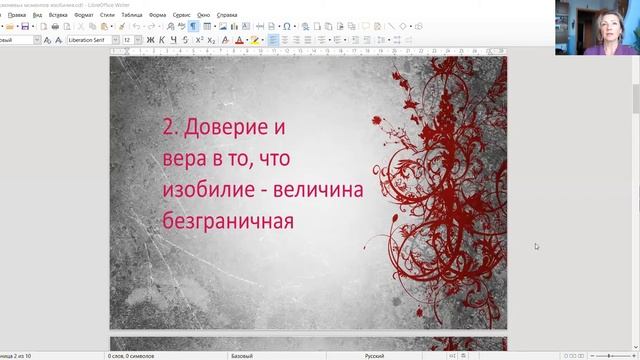Set Align Left paragraph alignment
This screenshot has width=640, height=360.
click(273, 40)
